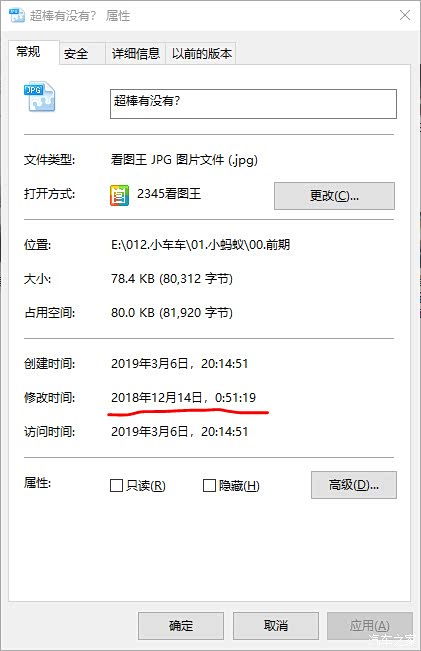Confirm with the 确定 button
421x651 pixels.
181,625
